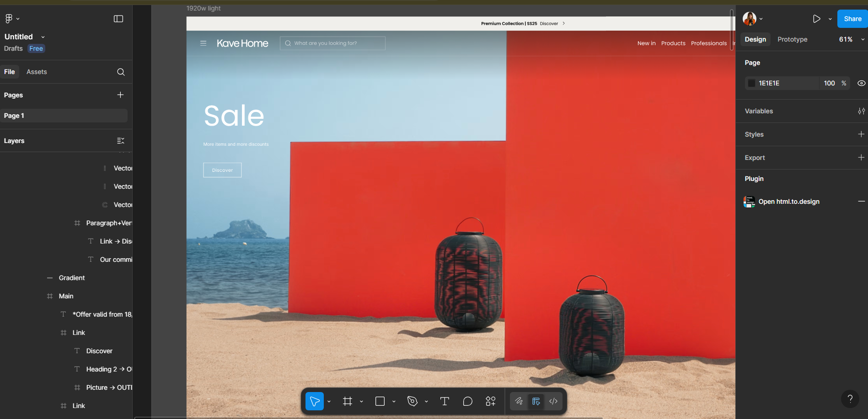Click the 1E1E1E page color swatch
This screenshot has width=868, height=419.
tap(751, 83)
